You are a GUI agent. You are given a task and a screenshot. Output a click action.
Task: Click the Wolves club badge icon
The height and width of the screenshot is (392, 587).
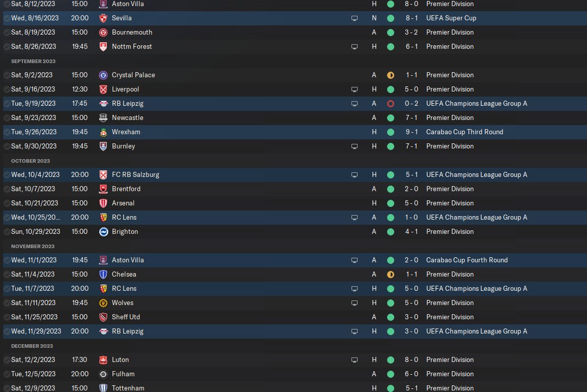(x=103, y=303)
